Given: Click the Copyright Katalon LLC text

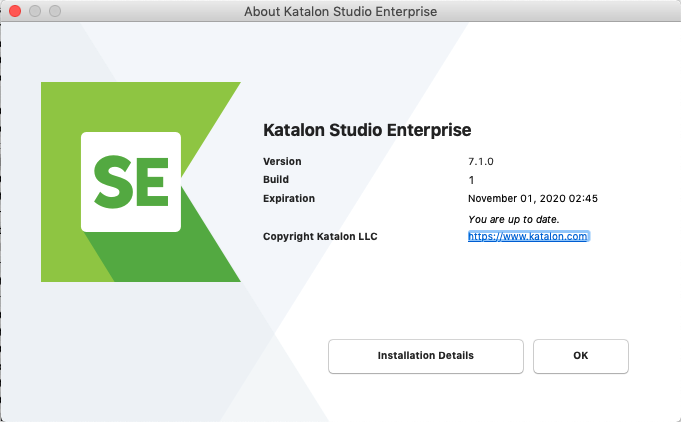Looking at the screenshot, I should (320, 237).
